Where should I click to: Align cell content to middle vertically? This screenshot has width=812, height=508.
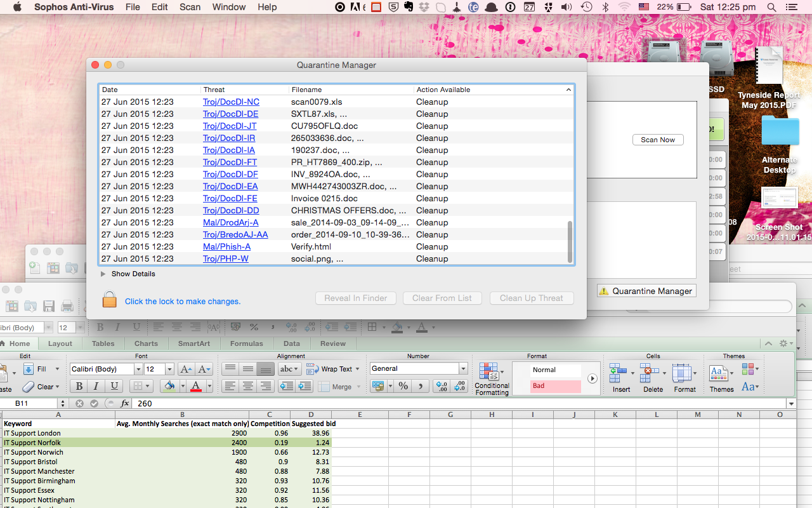(x=248, y=369)
